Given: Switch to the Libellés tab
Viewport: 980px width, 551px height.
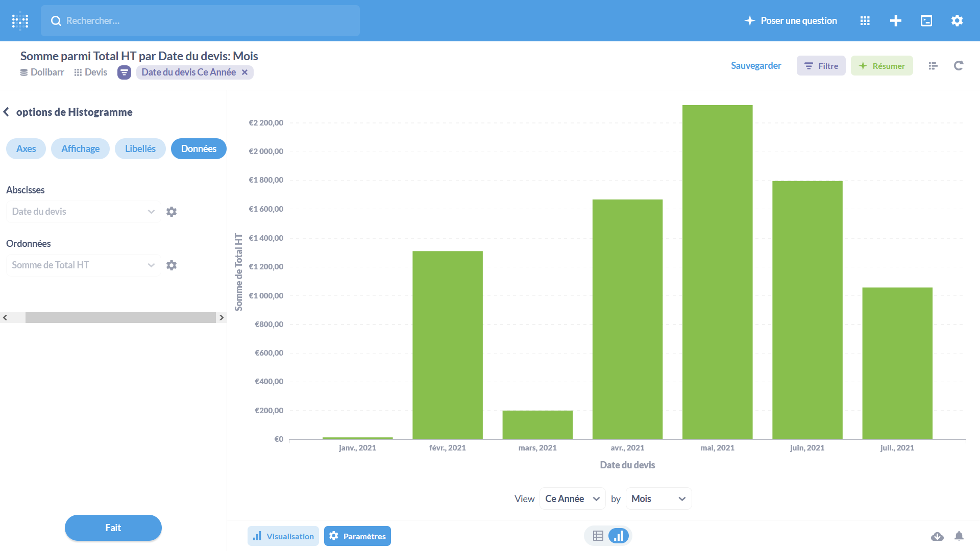Looking at the screenshot, I should pyautogui.click(x=140, y=149).
